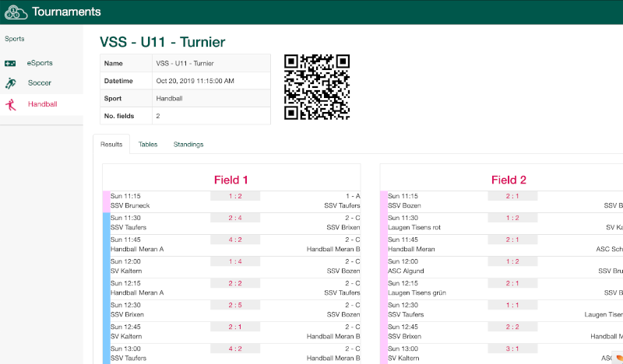Click the Field 2 heading
Image resolution: width=623 pixels, height=364 pixels.
coord(509,180)
